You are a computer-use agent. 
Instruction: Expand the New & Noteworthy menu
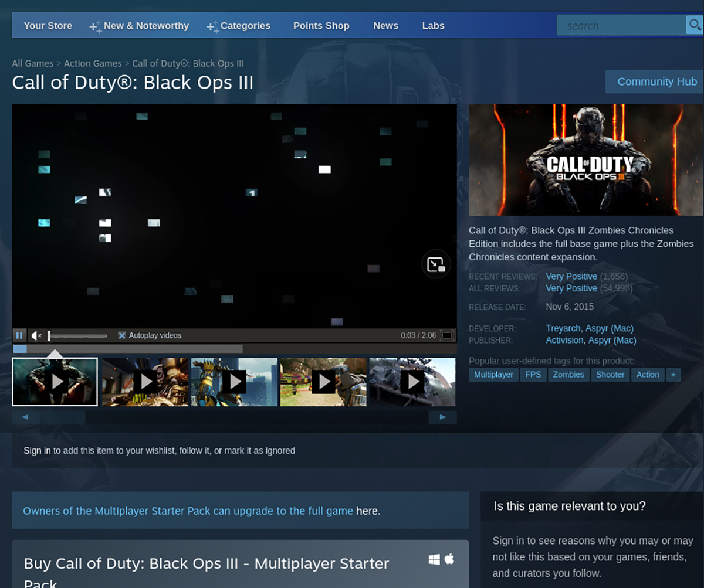140,26
